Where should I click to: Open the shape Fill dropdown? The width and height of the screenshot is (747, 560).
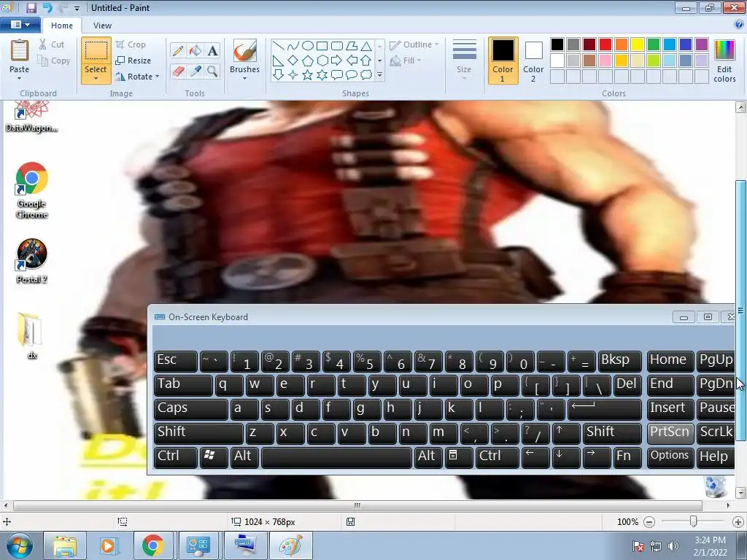click(x=406, y=61)
